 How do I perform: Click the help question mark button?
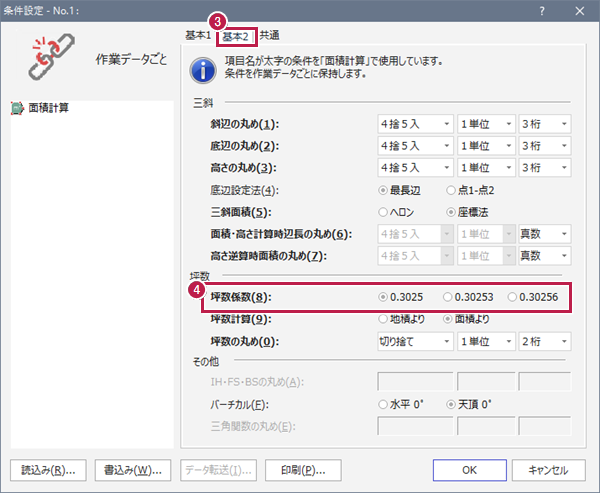point(542,10)
